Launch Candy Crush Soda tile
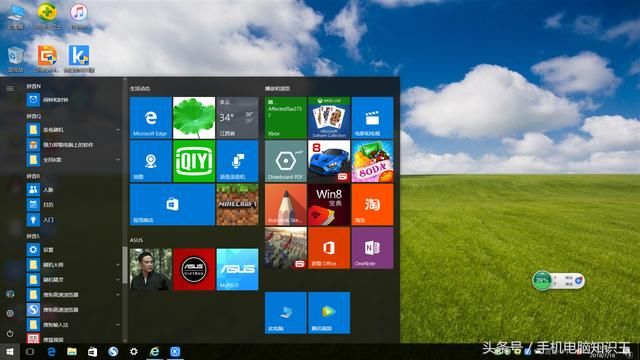The width and height of the screenshot is (640, 360). [x=372, y=161]
